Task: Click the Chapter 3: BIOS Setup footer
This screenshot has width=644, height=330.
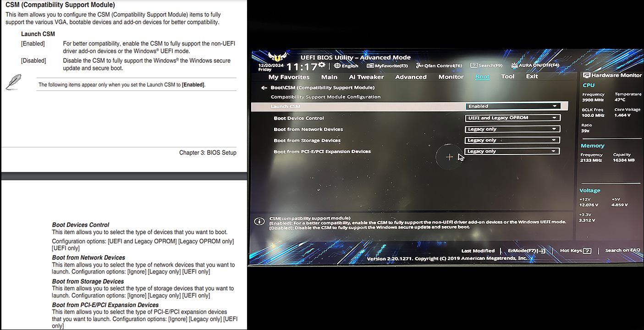Action: pos(208,153)
